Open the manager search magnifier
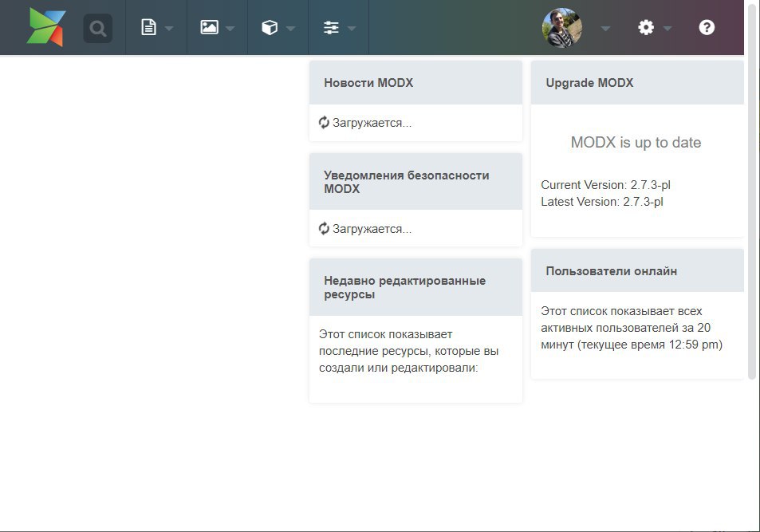 pos(98,29)
